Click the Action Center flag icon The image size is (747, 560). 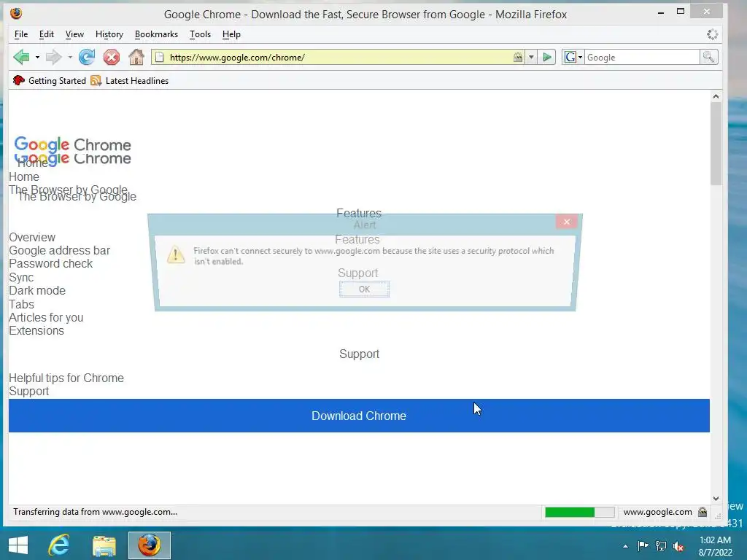click(643, 545)
